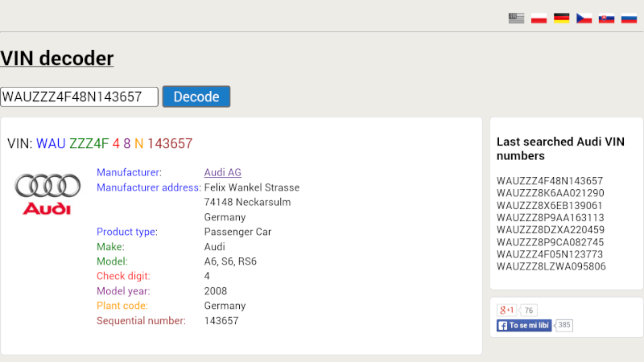The image size is (644, 362).
Task: Select recent VIN WAUZZZ8X6EB139061
Action: [550, 205]
